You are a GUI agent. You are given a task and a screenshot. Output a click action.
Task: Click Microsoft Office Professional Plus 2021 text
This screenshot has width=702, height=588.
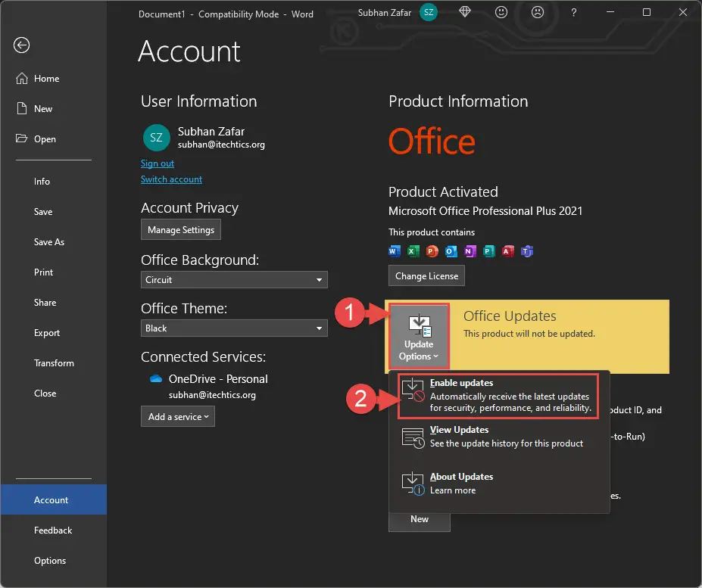click(x=485, y=211)
